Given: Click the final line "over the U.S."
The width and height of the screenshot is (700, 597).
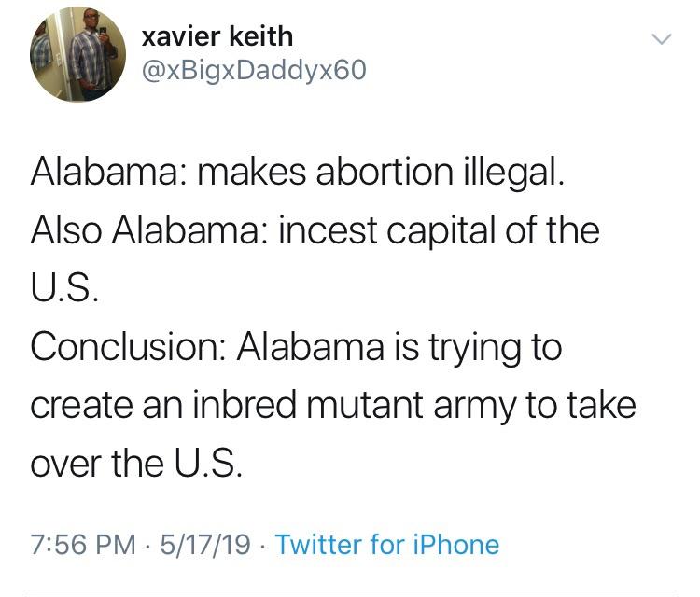Looking at the screenshot, I should (x=136, y=463).
